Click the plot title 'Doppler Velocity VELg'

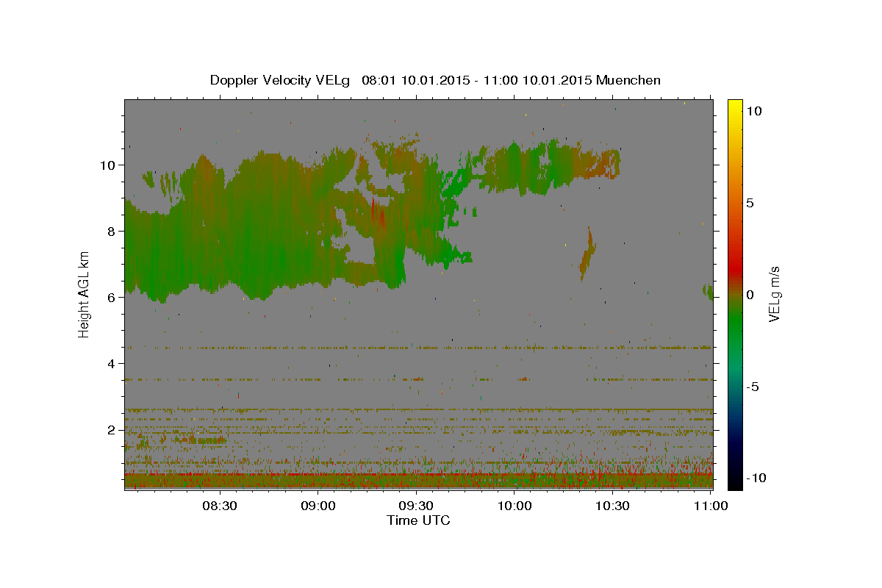281,80
